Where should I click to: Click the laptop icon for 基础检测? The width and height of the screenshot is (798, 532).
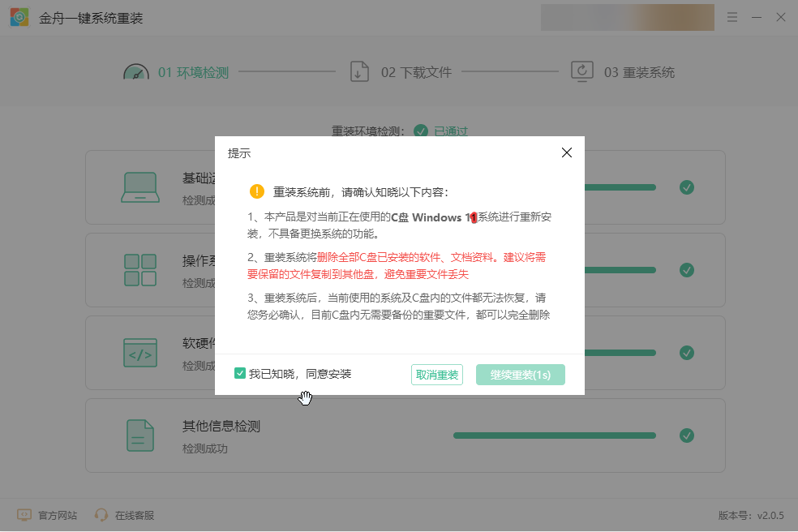(x=140, y=187)
